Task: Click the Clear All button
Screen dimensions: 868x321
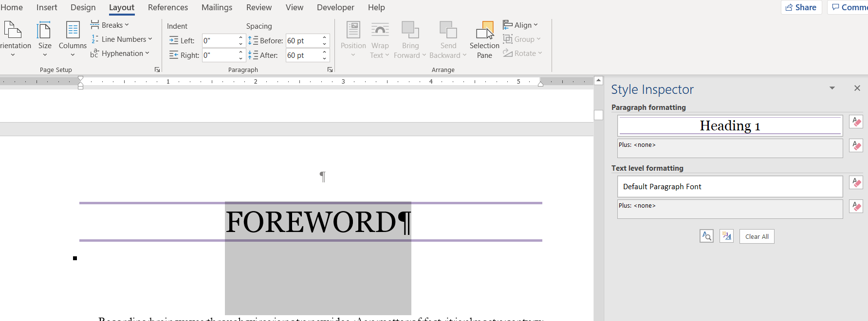Action: pos(757,236)
